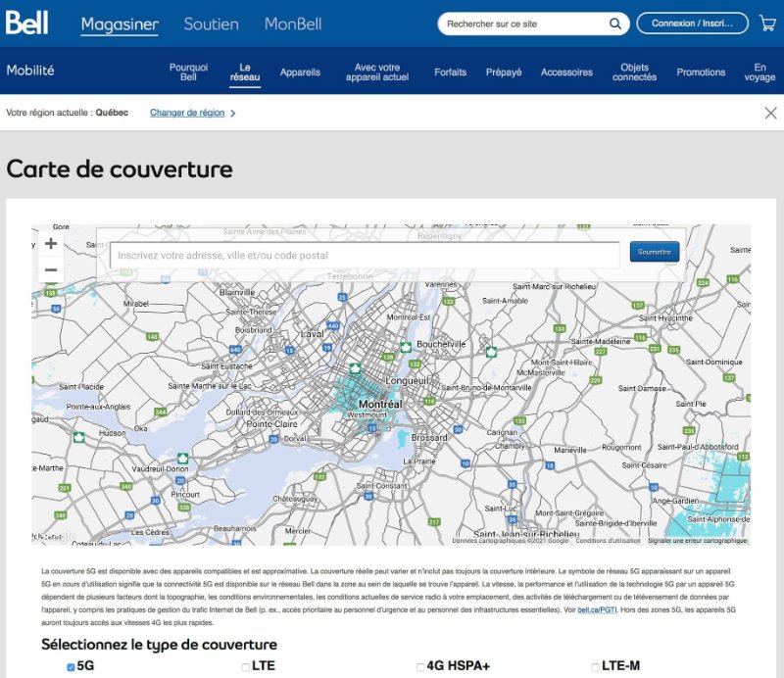Viewport: 784px width, 678px height.
Task: Enable the 4G HSPA+ coverage checkbox
Action: [420, 667]
